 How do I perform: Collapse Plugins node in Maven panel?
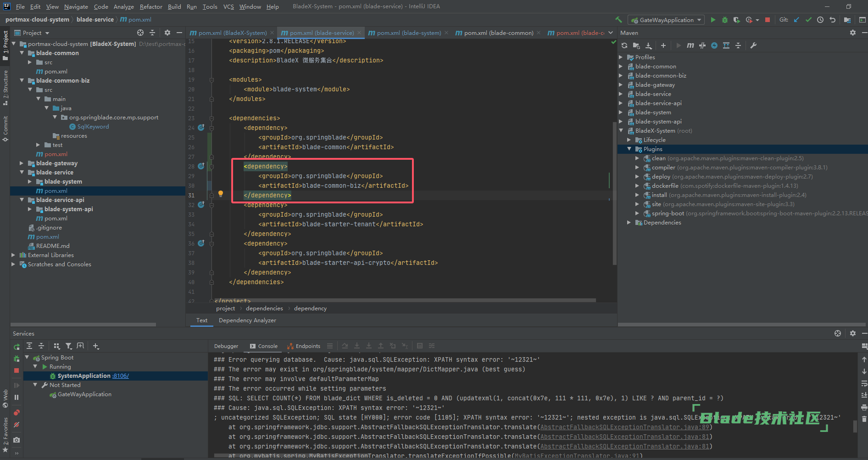point(629,149)
